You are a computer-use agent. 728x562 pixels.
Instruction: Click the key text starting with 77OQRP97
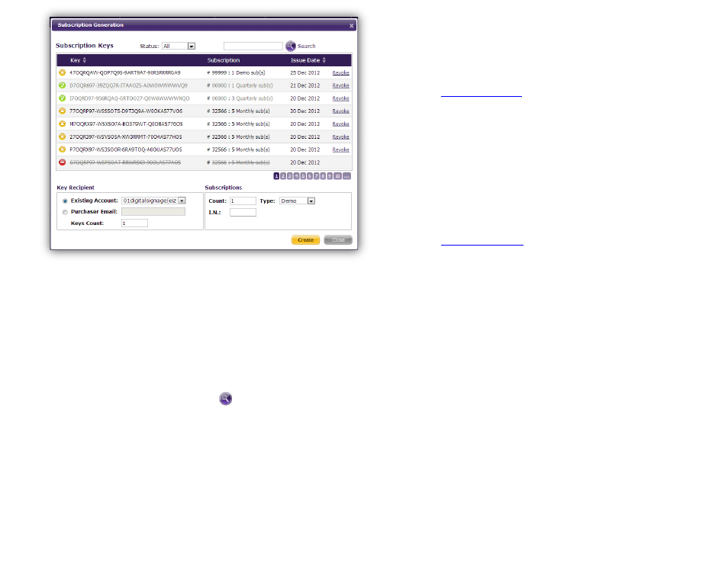126,111
